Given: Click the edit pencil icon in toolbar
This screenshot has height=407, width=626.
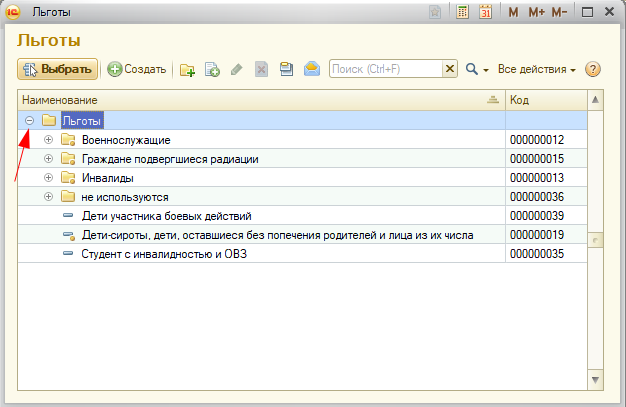Looking at the screenshot, I should tap(236, 70).
